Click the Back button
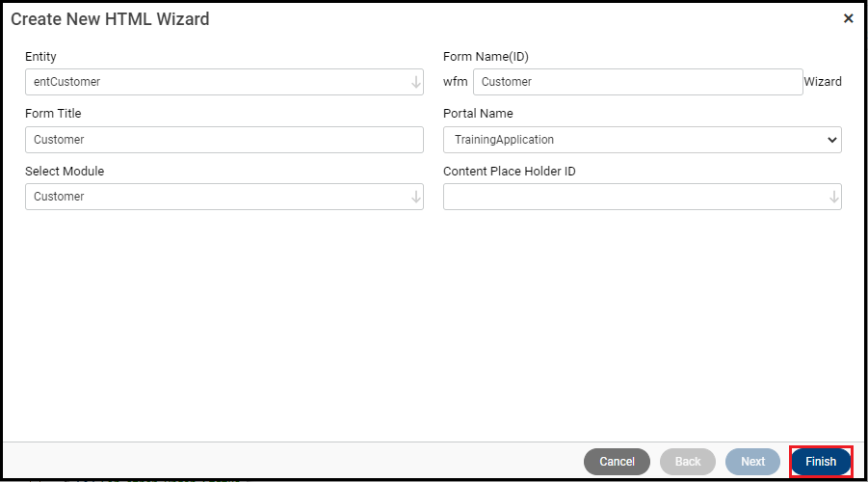The height and width of the screenshot is (482, 868). click(x=687, y=462)
